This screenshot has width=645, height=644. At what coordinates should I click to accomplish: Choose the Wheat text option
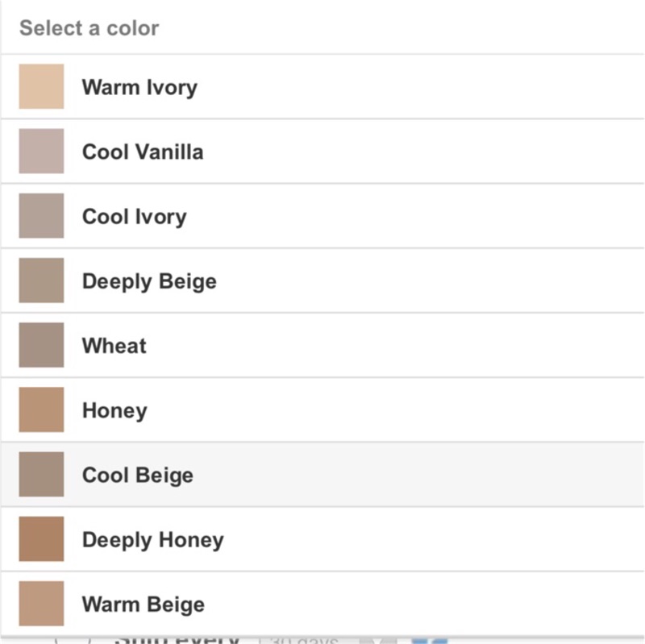click(114, 346)
